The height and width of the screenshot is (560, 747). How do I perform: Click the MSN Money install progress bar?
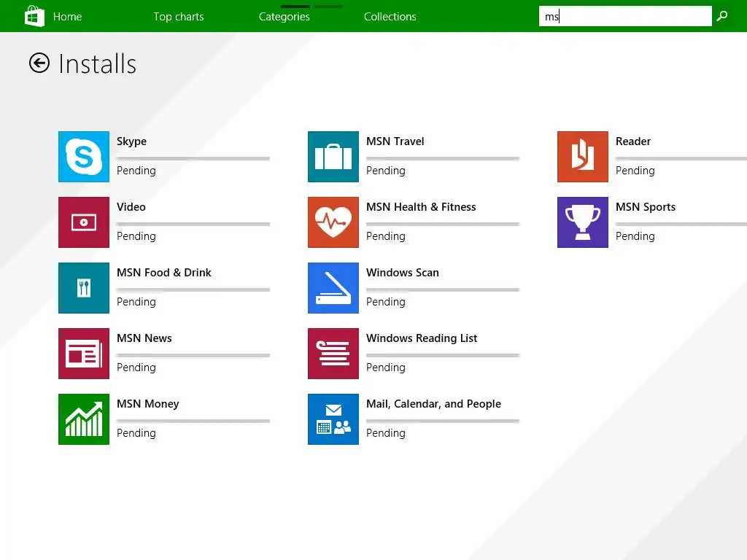click(193, 421)
